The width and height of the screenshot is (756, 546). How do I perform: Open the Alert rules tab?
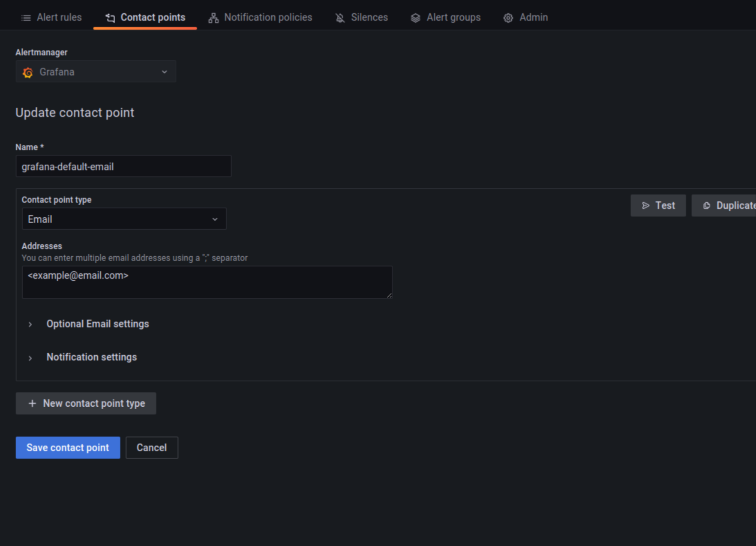click(x=51, y=18)
